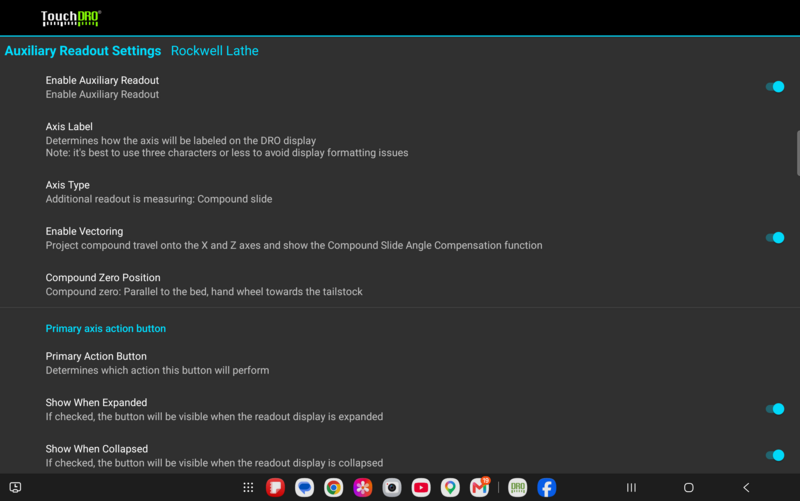Click the TouchDRO logo in the header
The image size is (800, 501).
tap(71, 18)
